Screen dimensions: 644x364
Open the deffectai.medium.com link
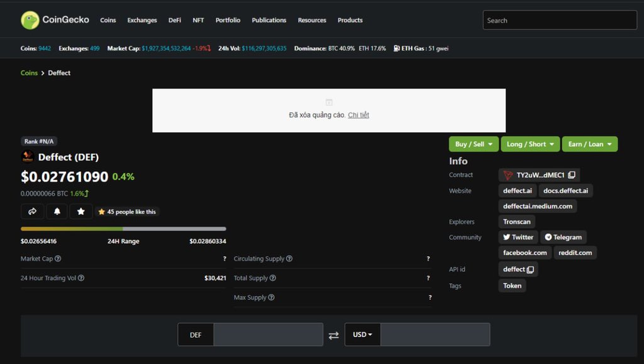[x=538, y=206]
